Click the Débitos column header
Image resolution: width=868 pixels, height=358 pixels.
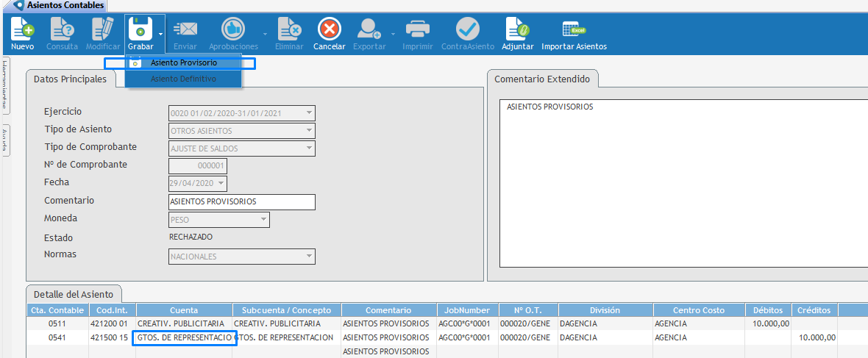pos(766,310)
